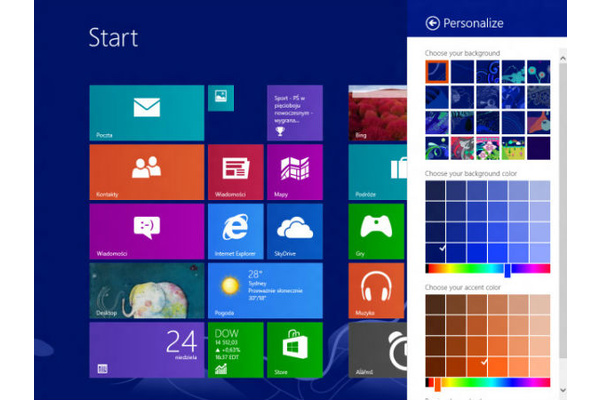The width and height of the screenshot is (600, 400).
Task: Choose the plain dark purple background thumbnail
Action: (x=539, y=148)
